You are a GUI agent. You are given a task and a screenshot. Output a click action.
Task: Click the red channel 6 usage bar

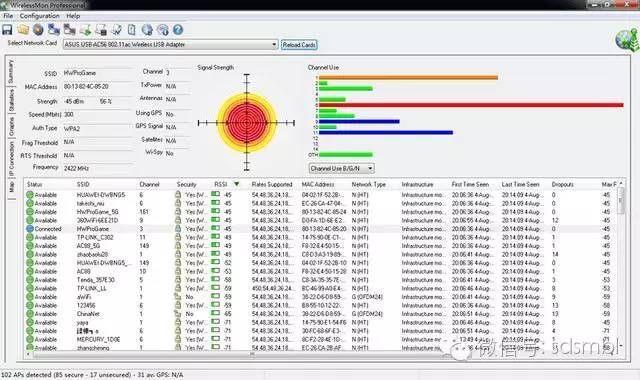pos(471,105)
